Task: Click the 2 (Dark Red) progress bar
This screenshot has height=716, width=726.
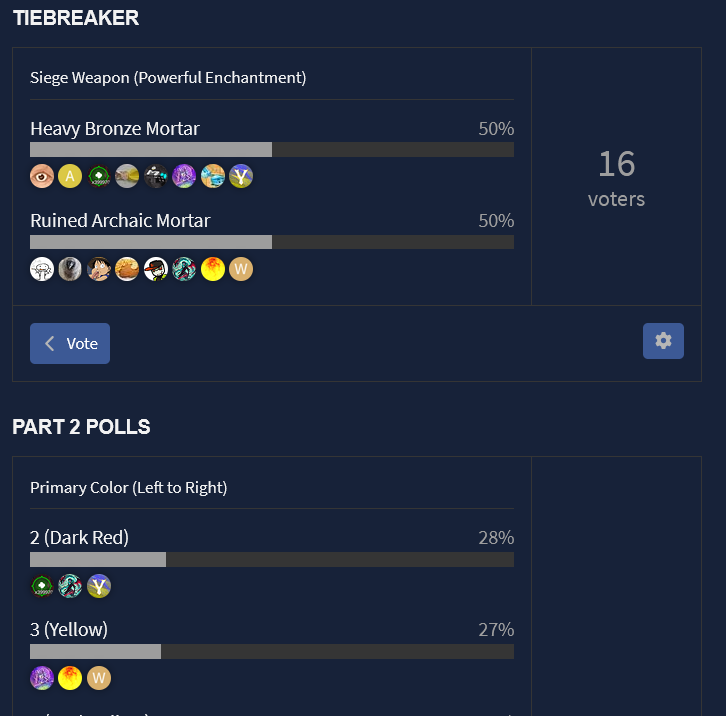Action: pos(272,560)
